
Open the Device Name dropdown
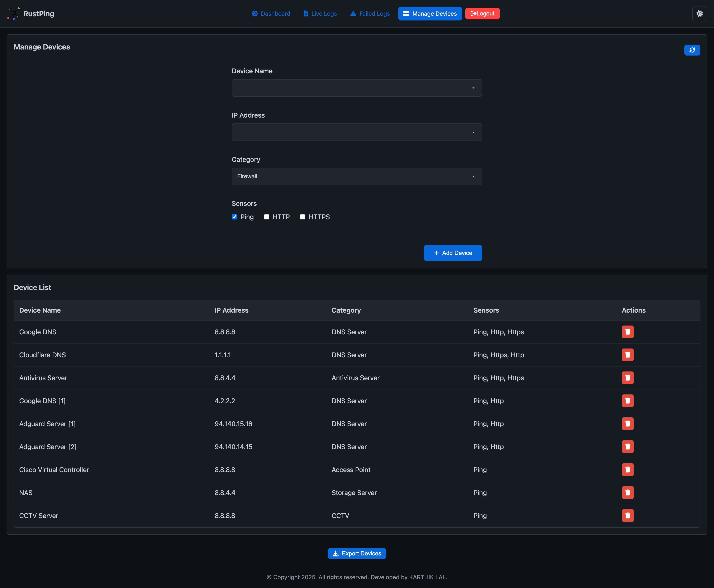pyautogui.click(x=357, y=88)
